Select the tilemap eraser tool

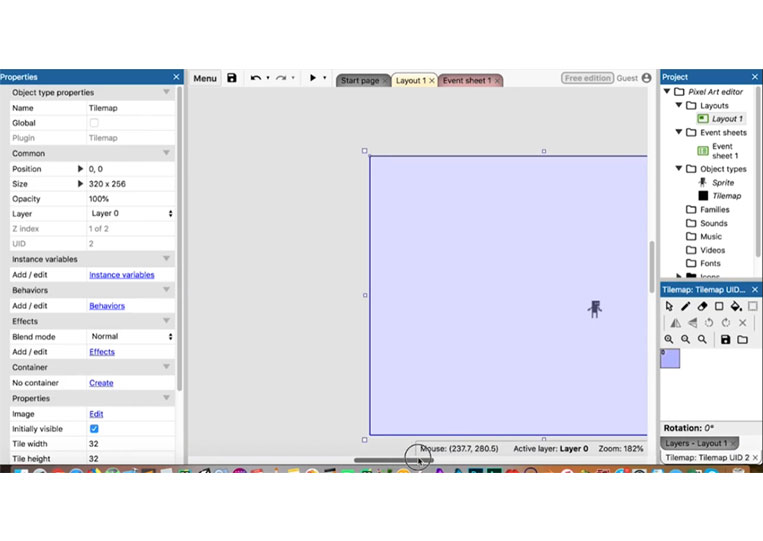point(702,306)
